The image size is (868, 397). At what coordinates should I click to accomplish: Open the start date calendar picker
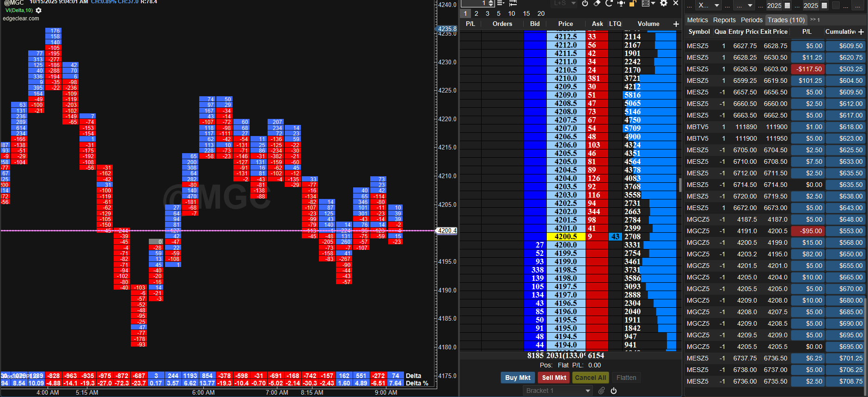click(788, 6)
